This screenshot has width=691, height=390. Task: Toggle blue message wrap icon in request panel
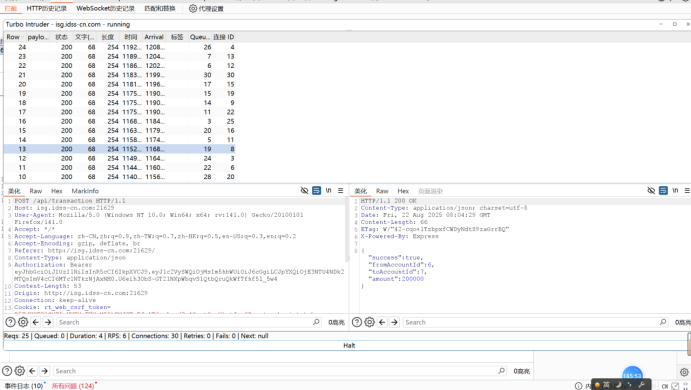[316, 190]
